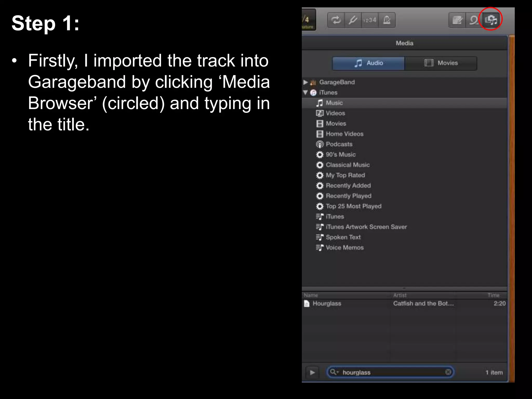Select the Music library item

pyautogui.click(x=404, y=103)
